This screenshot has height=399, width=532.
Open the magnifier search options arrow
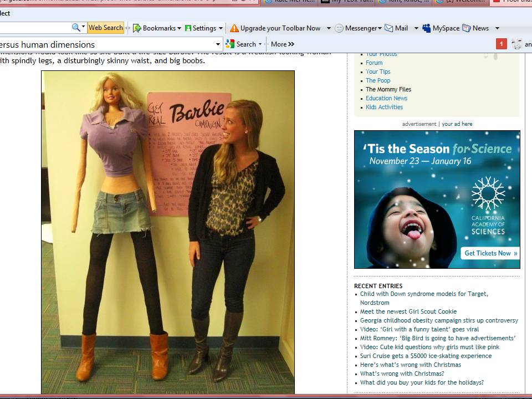tap(84, 27)
